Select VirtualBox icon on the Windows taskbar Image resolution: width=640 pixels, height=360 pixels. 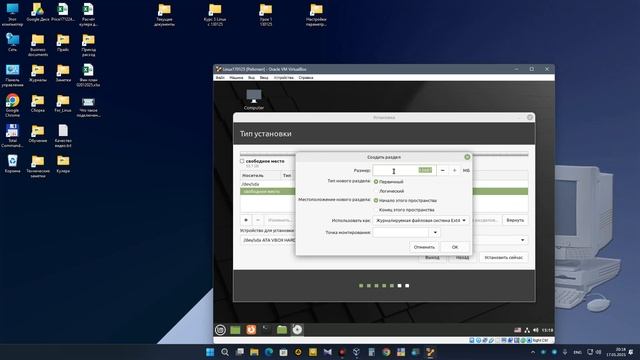[430, 352]
